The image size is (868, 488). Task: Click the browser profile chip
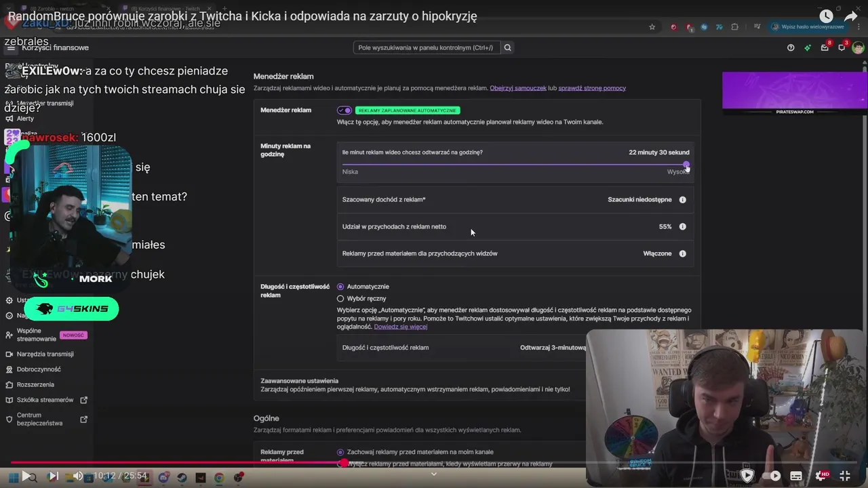click(x=808, y=27)
